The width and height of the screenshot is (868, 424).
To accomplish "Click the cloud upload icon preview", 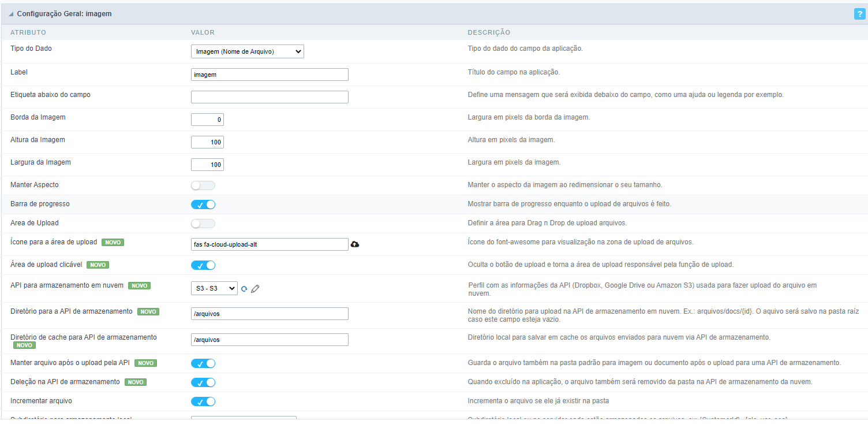I will 355,244.
